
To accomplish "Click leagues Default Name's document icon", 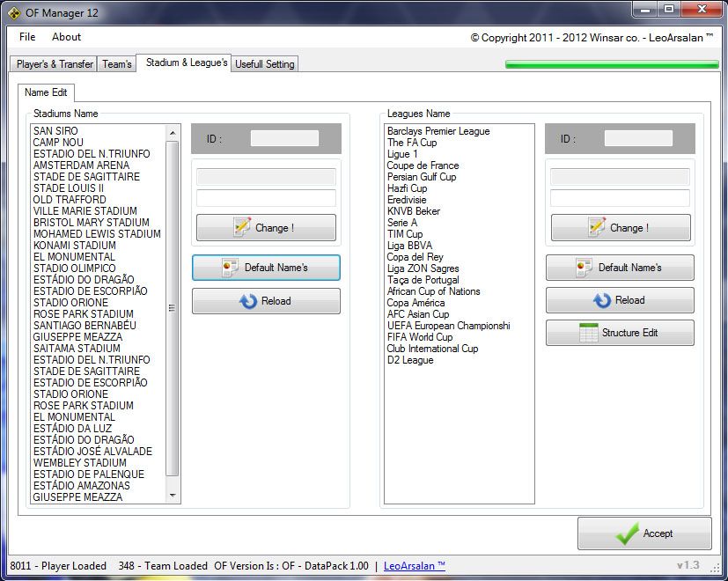I will click(585, 268).
